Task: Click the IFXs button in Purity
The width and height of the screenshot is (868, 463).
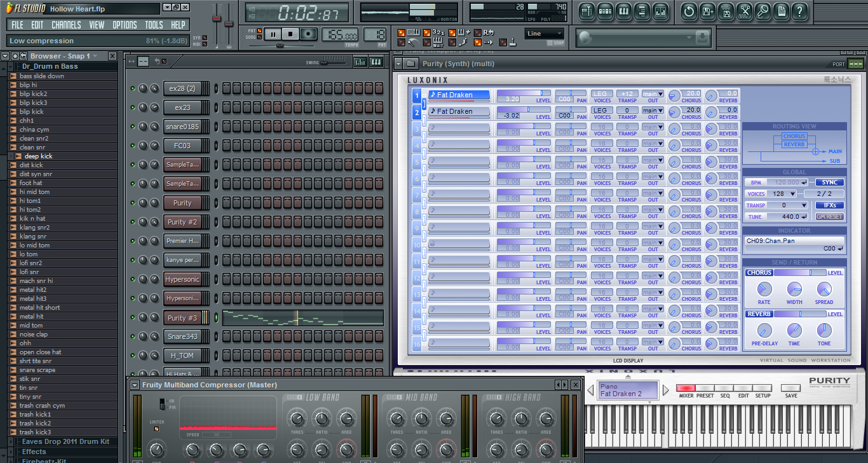Action: pyautogui.click(x=829, y=205)
